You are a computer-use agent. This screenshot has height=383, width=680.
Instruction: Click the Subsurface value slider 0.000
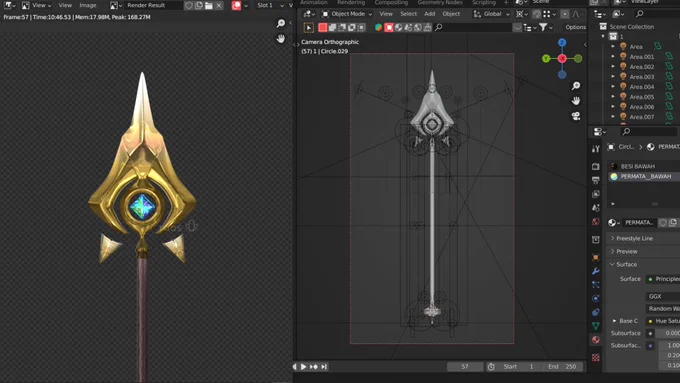pyautogui.click(x=667, y=333)
